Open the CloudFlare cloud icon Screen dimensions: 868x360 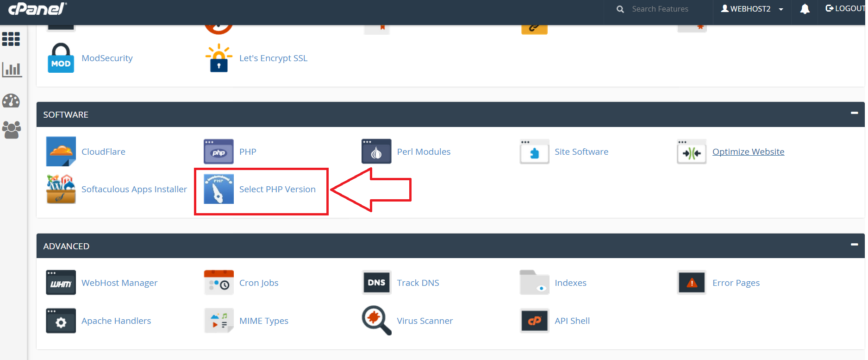pyautogui.click(x=61, y=152)
